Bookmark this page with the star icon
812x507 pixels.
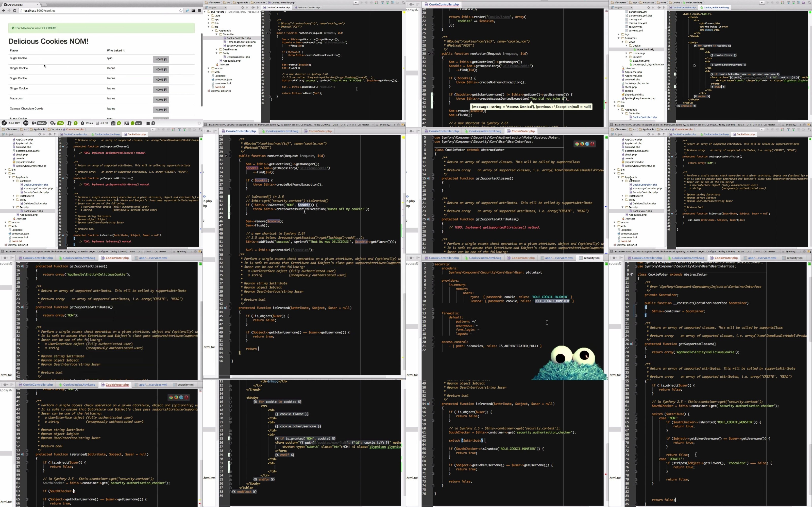point(180,11)
